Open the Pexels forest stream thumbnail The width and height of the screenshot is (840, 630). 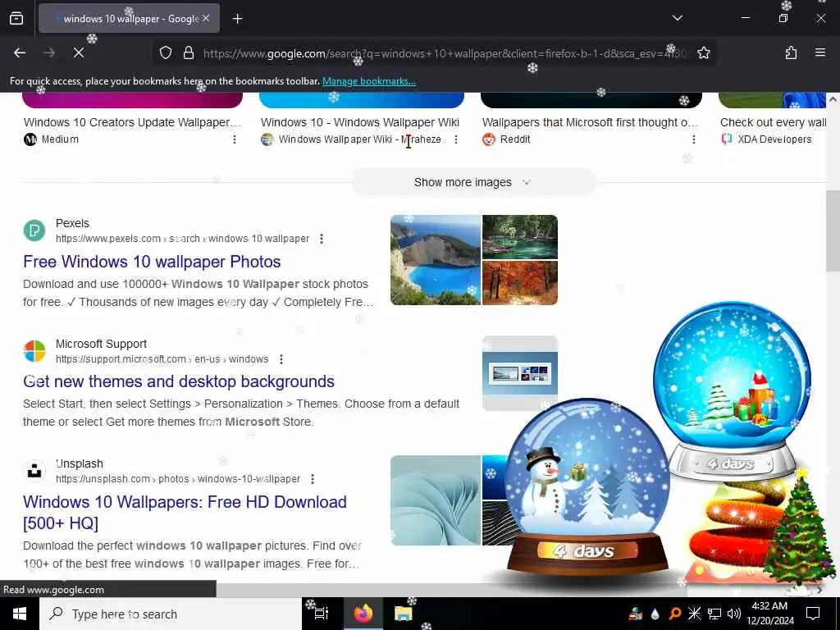click(x=519, y=237)
